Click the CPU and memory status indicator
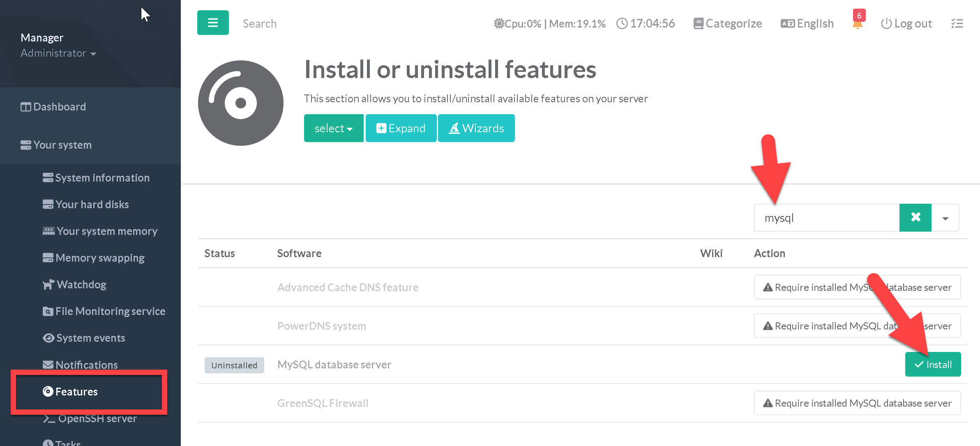The height and width of the screenshot is (446, 980). (550, 24)
